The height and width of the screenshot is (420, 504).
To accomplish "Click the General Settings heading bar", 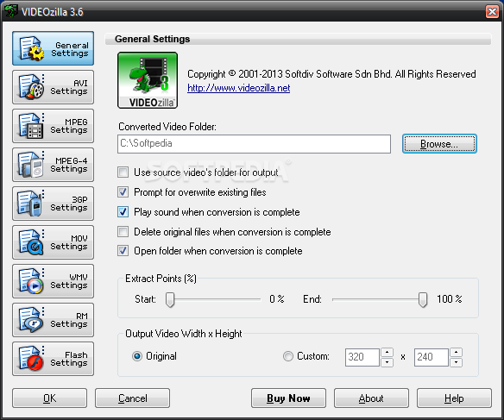I will point(298,39).
